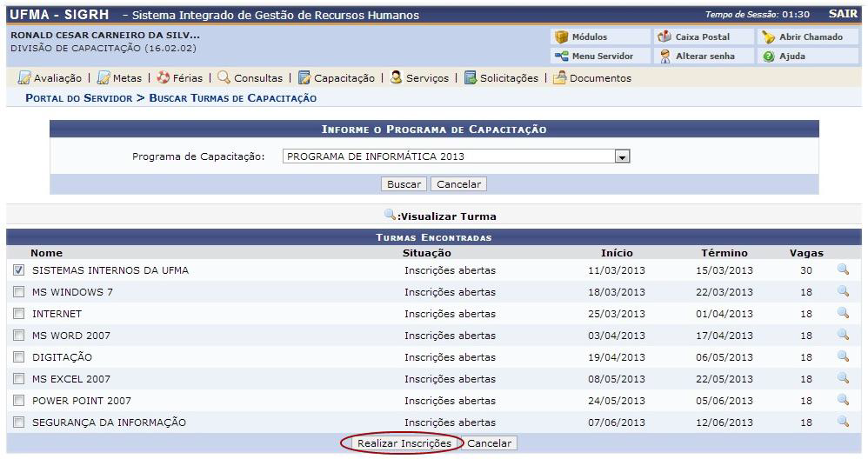This screenshot has width=868, height=459.
Task: Uncheck SISTEMAS INTERNOS DA UFMA checkbox
Action: (19, 270)
